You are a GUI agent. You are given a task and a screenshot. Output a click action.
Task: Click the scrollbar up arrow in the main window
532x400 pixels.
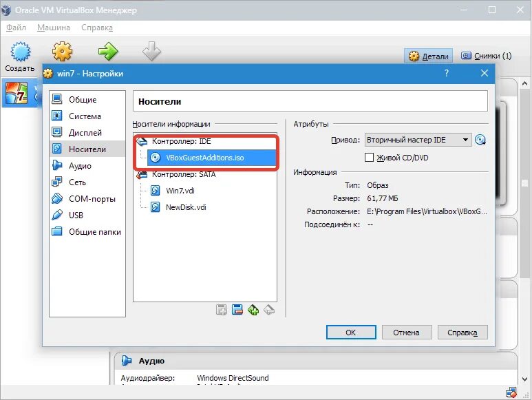point(524,83)
